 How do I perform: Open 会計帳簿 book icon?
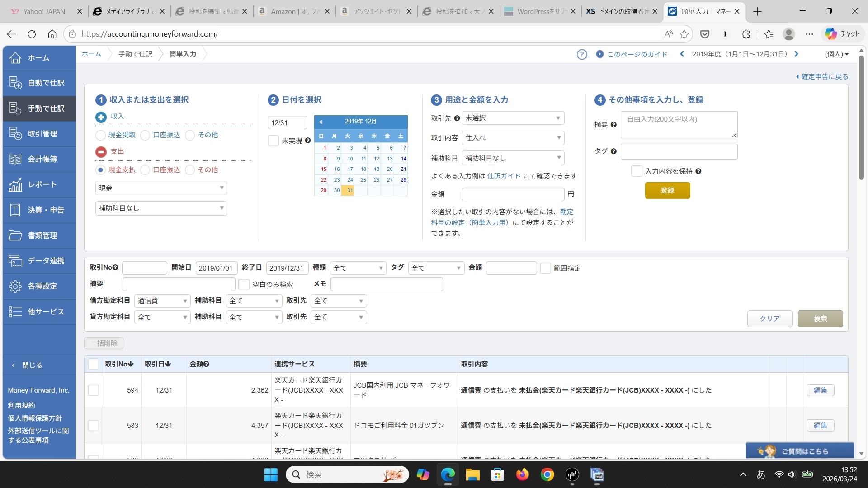(15, 159)
